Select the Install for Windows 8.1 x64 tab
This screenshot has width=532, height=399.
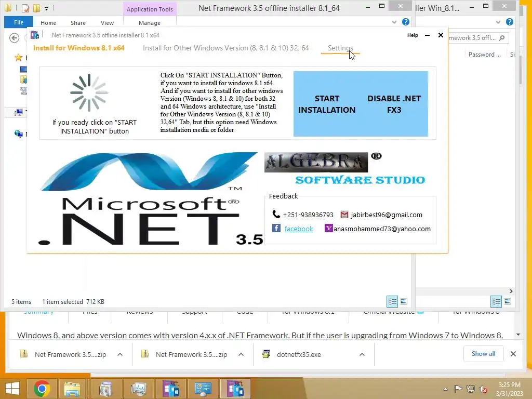coord(79,48)
